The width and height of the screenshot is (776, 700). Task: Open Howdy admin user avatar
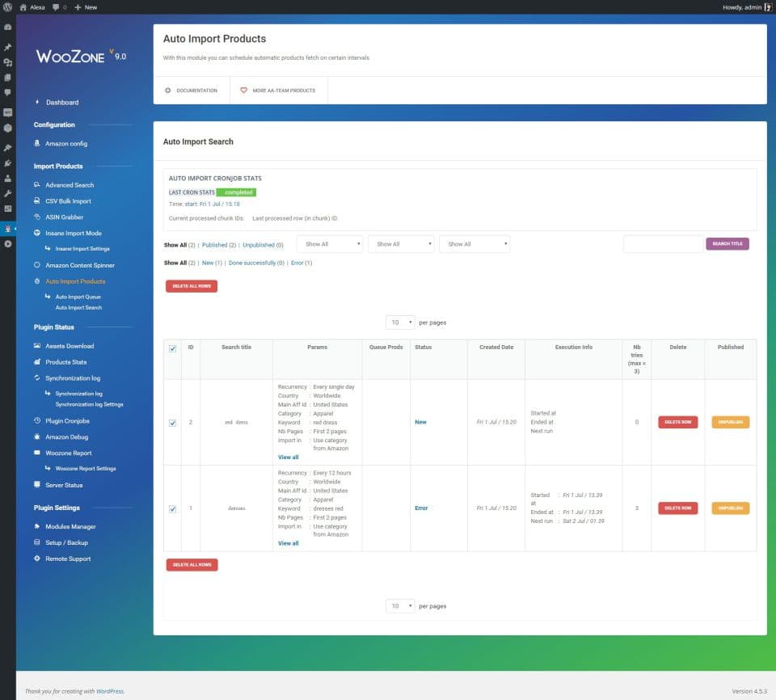click(768, 7)
